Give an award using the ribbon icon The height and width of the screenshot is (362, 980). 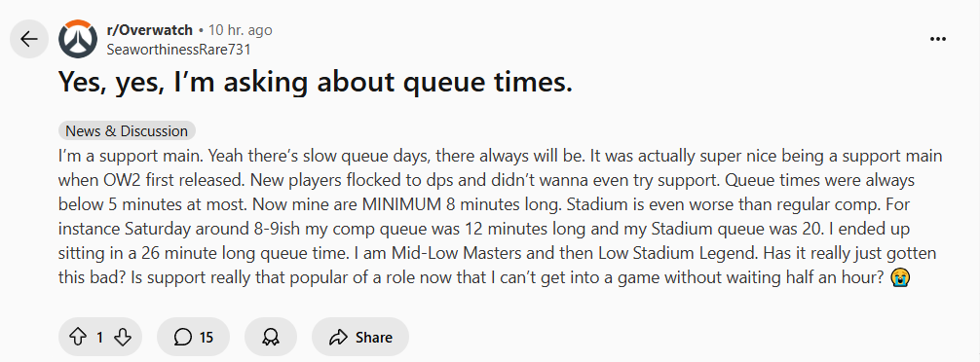click(270, 338)
